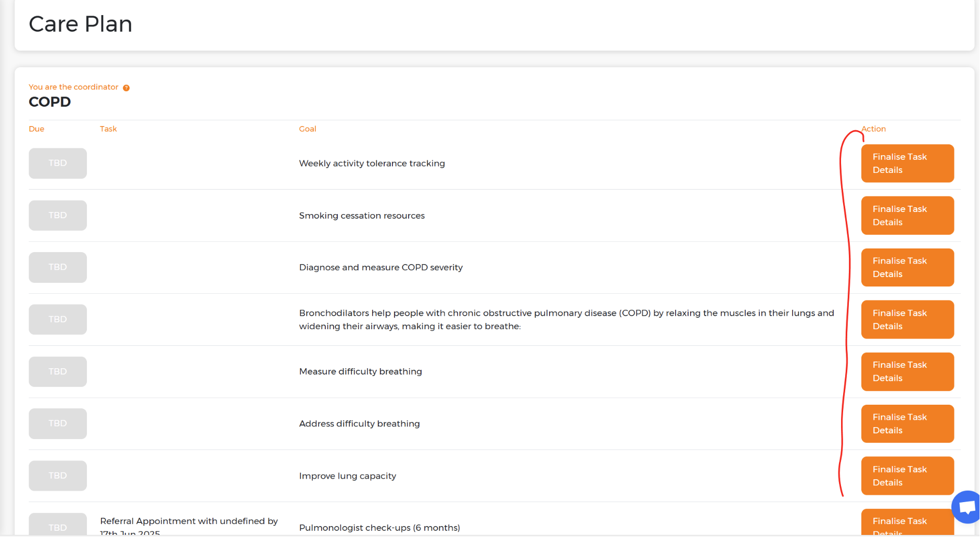Click TBD due date for smoking cessation resources
Screen dimensions: 980x537
pos(58,216)
